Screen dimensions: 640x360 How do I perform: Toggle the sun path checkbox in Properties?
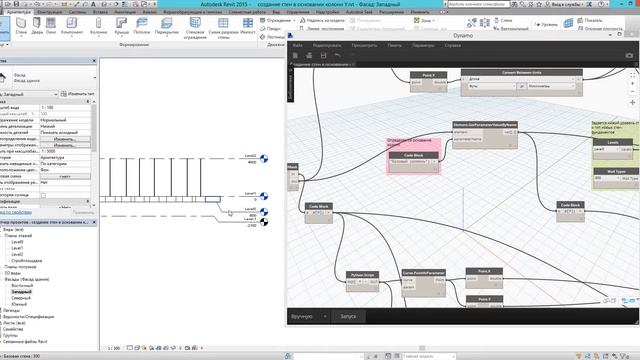[43, 195]
